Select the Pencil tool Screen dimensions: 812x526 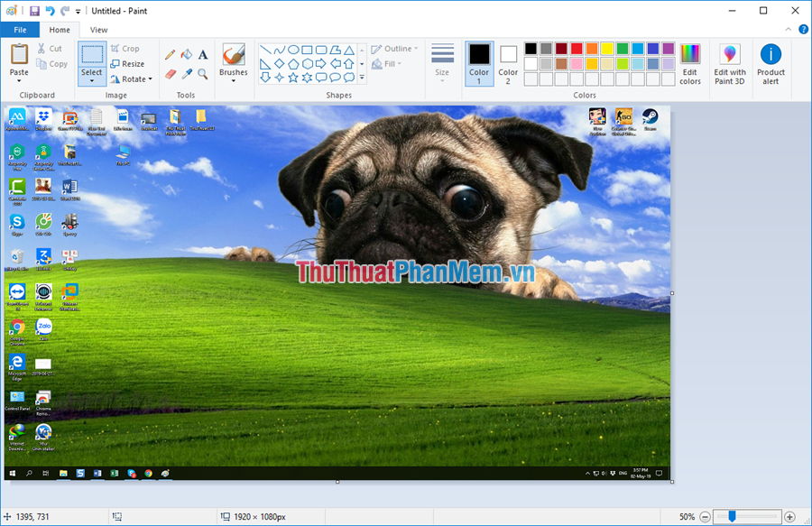[169, 53]
